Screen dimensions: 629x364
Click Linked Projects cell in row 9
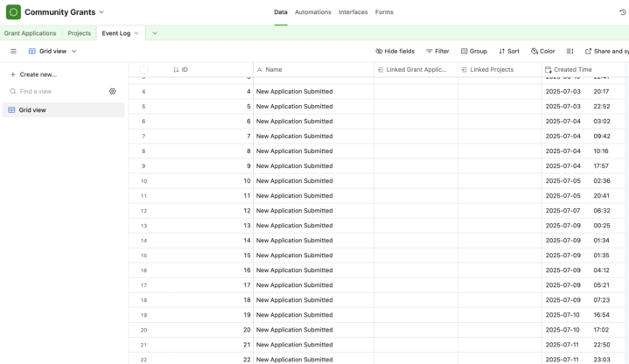[x=500, y=166]
